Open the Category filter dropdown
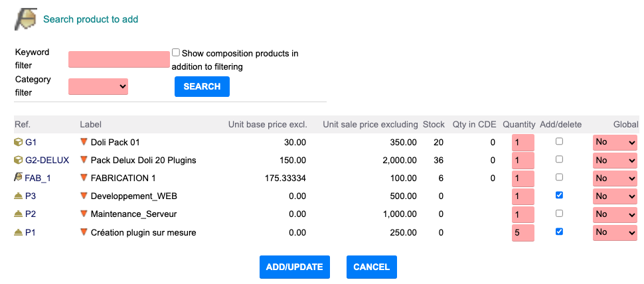644x284 pixels. (x=98, y=86)
